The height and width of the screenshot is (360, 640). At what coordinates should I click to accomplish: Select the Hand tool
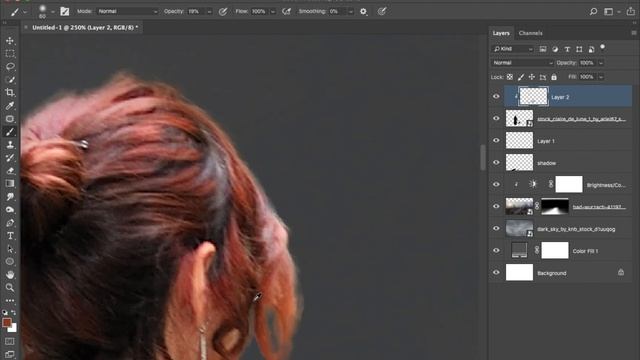pos(10,275)
